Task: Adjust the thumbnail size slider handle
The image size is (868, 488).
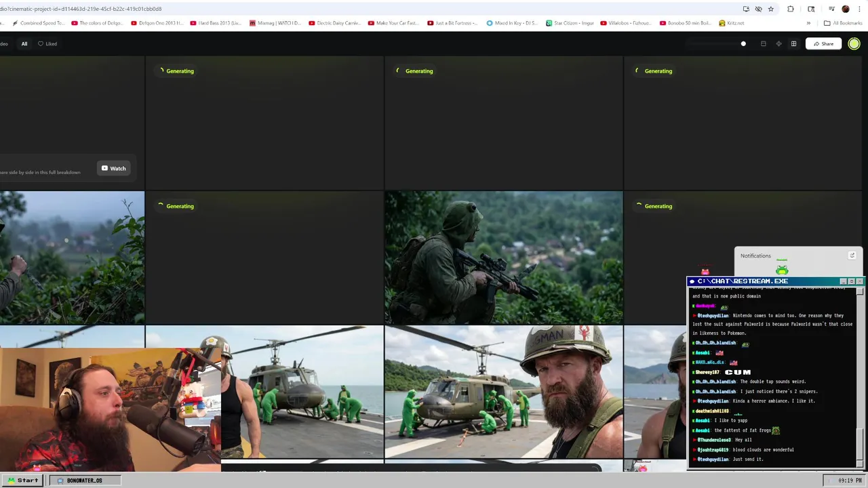Action: tap(743, 44)
